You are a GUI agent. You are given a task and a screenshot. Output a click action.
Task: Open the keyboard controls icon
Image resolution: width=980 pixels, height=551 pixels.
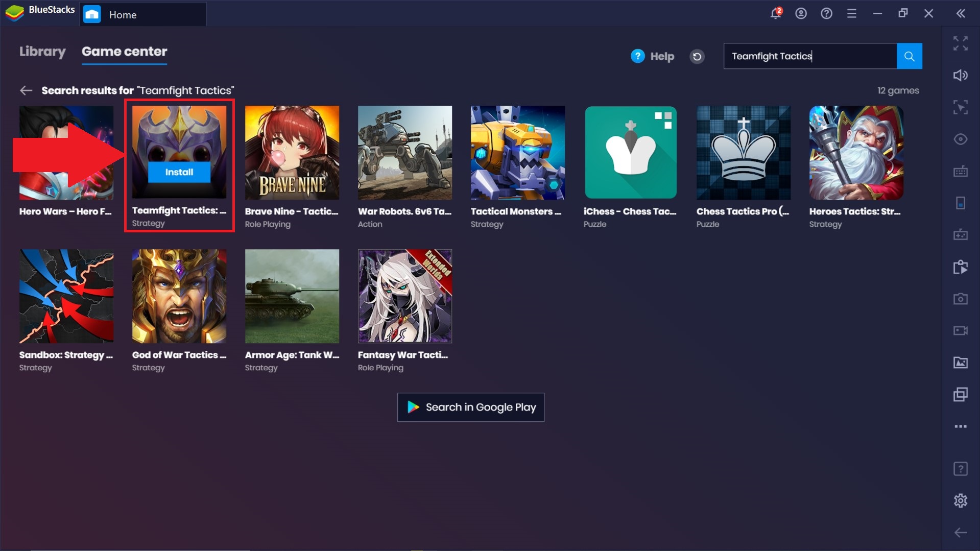point(961,171)
